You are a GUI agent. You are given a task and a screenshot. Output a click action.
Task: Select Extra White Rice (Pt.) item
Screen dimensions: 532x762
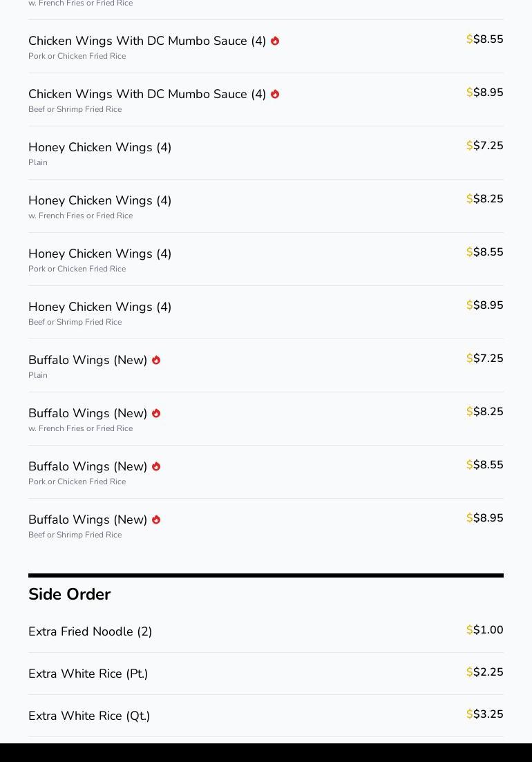(x=88, y=674)
